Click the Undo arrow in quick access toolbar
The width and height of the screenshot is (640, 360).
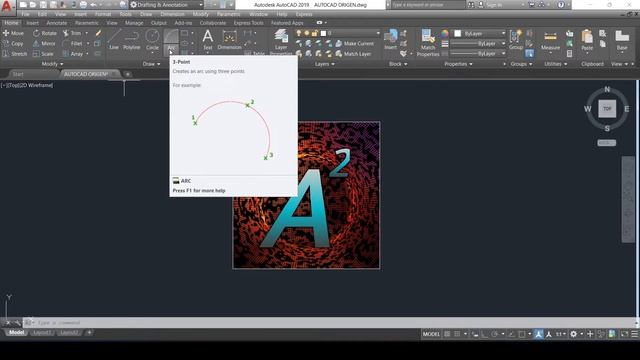coord(93,5)
